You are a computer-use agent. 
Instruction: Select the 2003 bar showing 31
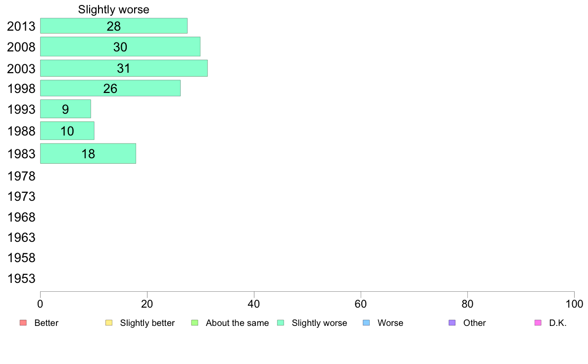pyautogui.click(x=124, y=68)
